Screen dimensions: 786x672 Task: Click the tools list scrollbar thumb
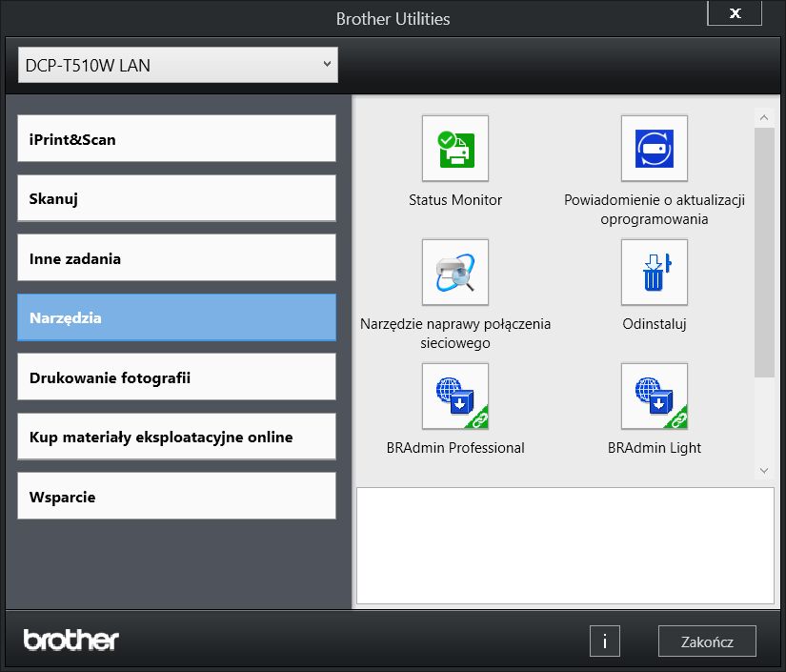click(x=764, y=252)
